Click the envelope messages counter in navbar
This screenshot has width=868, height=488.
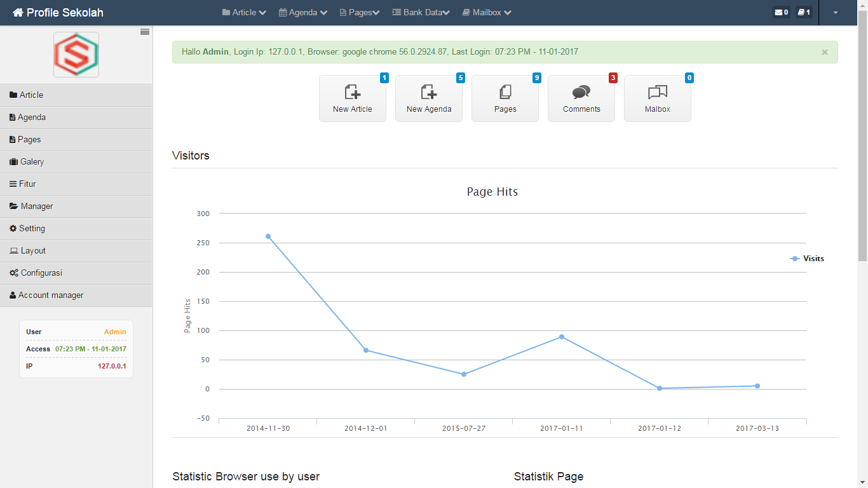782,12
